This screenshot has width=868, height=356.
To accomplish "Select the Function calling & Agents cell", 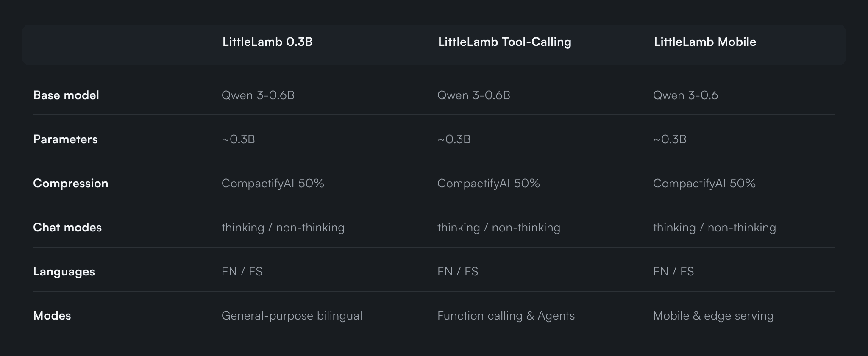I will pyautogui.click(x=506, y=316).
